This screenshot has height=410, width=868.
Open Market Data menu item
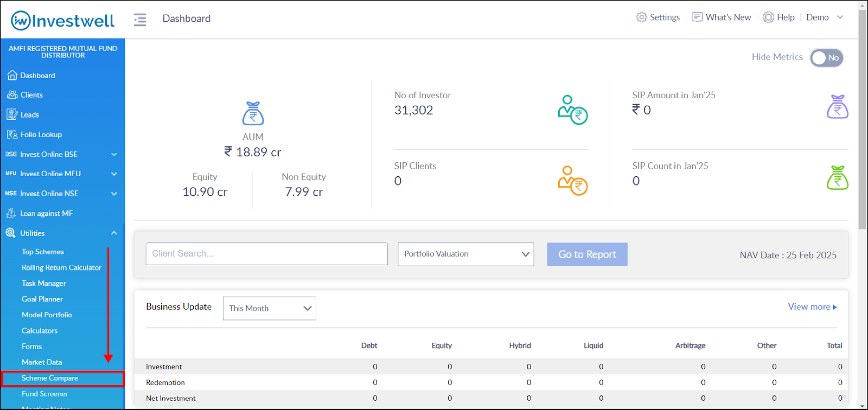pos(42,362)
